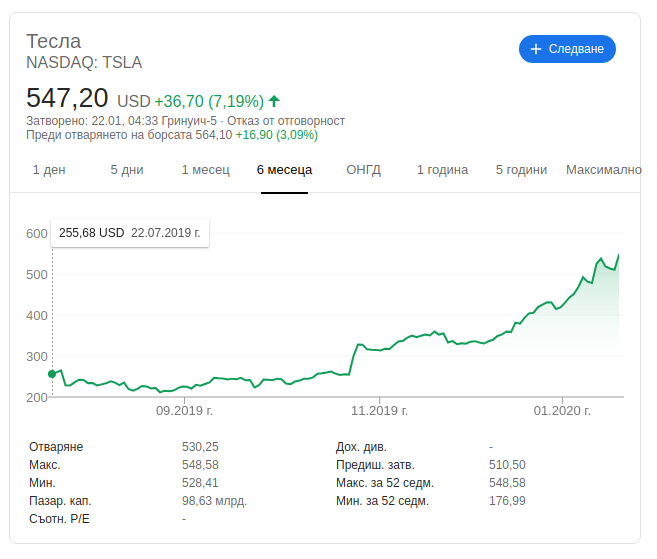Click the 09.2019 г. axis label
Screen dimensions: 657x559
(x=184, y=411)
